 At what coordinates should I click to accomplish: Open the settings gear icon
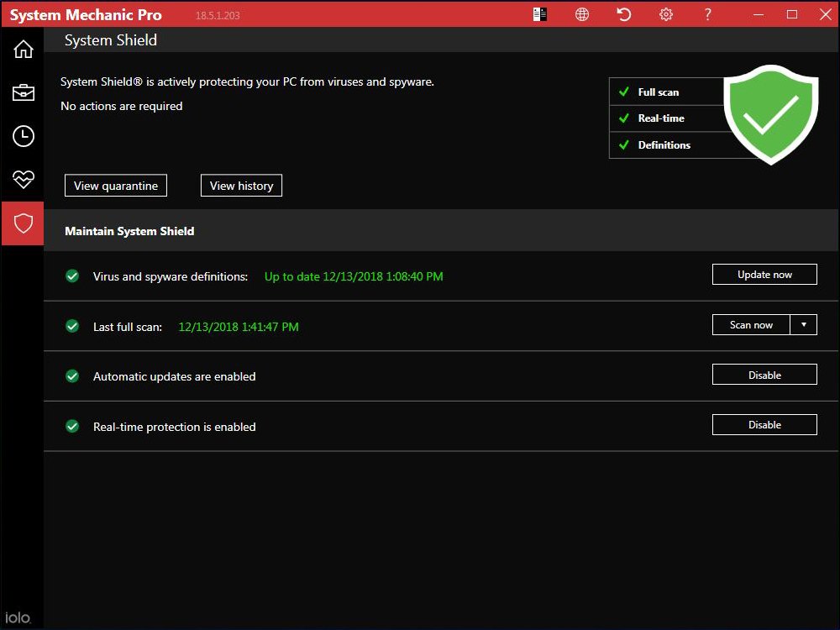click(665, 14)
